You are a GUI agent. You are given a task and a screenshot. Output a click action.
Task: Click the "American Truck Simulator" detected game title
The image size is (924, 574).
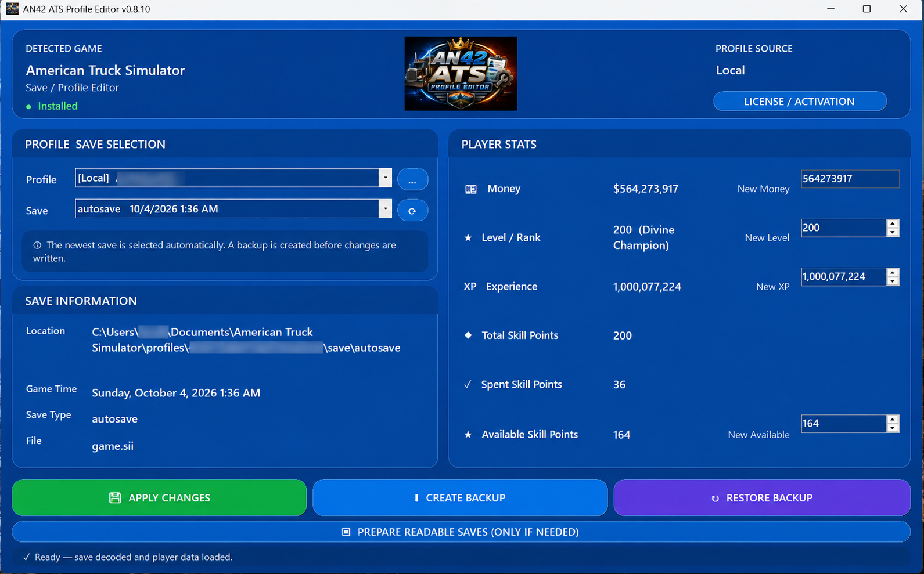point(105,70)
